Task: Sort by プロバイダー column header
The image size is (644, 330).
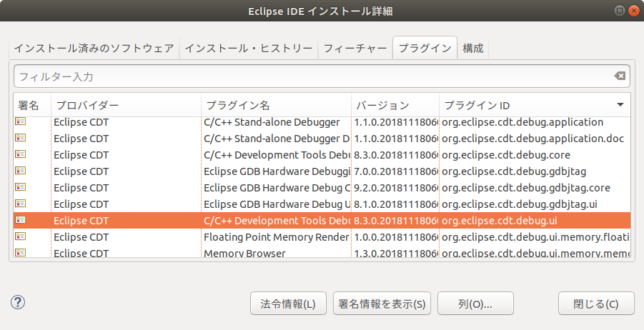Action: [x=126, y=105]
